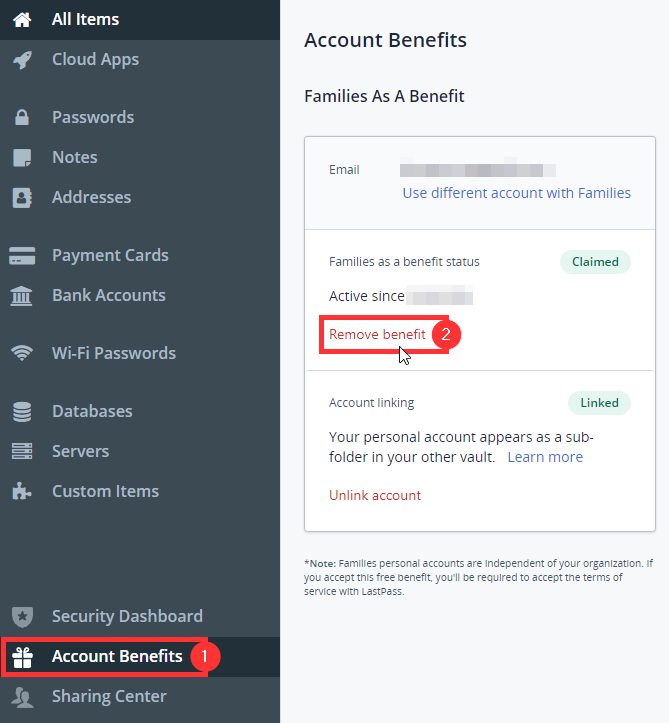This screenshot has height=723, width=669.
Task: Click the rocket icon for Cloud Apps
Action: click(x=22, y=59)
